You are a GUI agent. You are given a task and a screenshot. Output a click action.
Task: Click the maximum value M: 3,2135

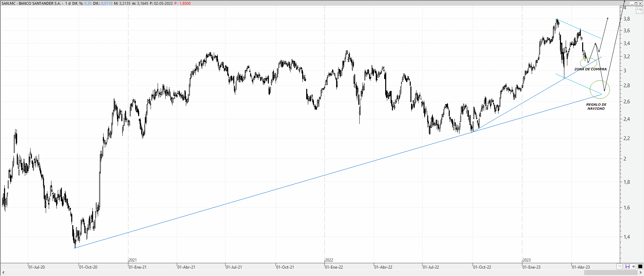pos(122,3)
